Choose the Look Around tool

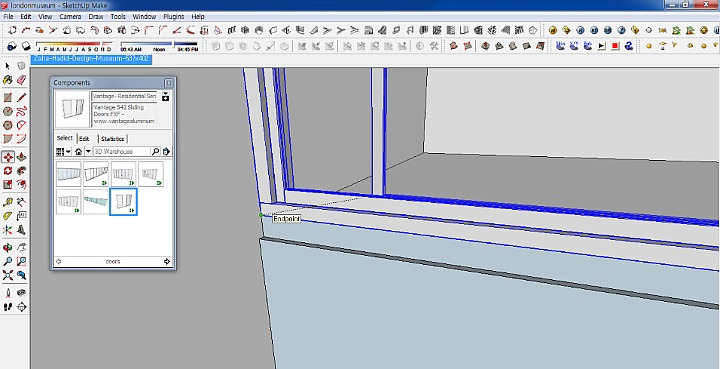21,293
